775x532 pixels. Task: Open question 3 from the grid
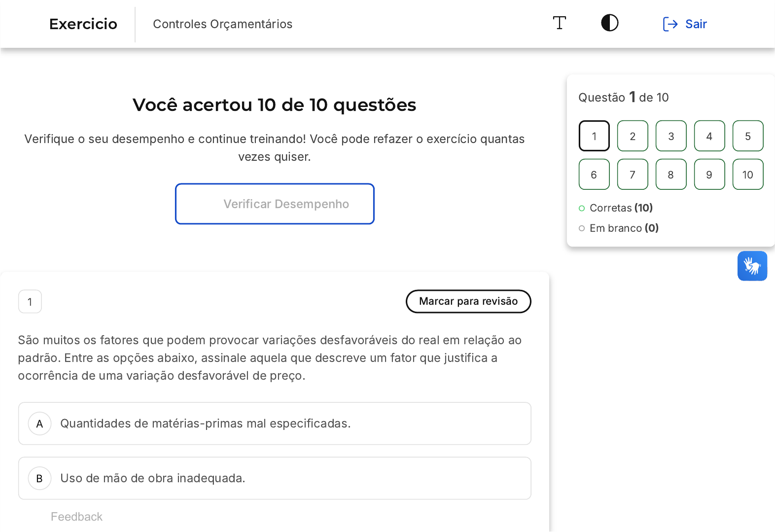(x=670, y=136)
